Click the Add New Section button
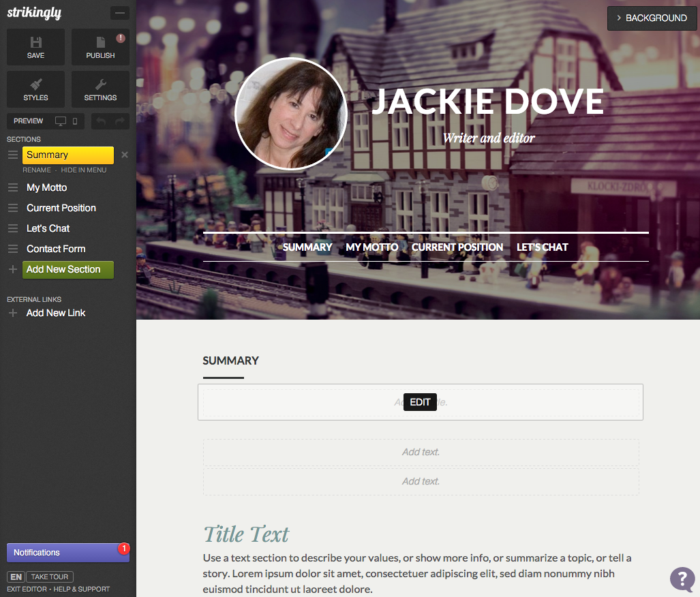 click(68, 269)
